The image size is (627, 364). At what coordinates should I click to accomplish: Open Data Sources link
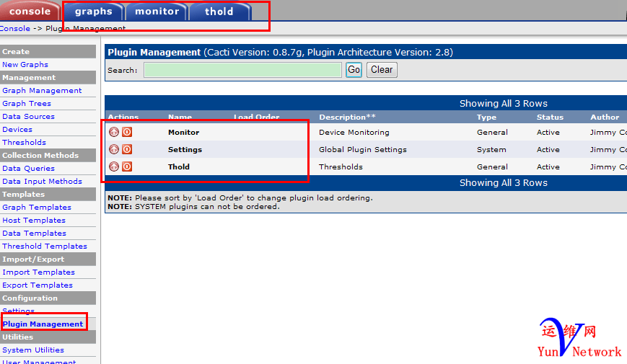click(28, 116)
